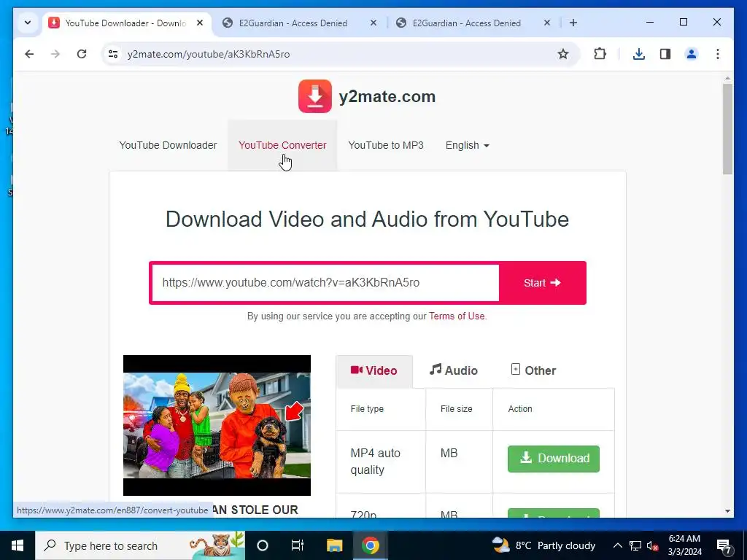The width and height of the screenshot is (747, 560).
Task: Open the notification center icon
Action: coord(724,545)
